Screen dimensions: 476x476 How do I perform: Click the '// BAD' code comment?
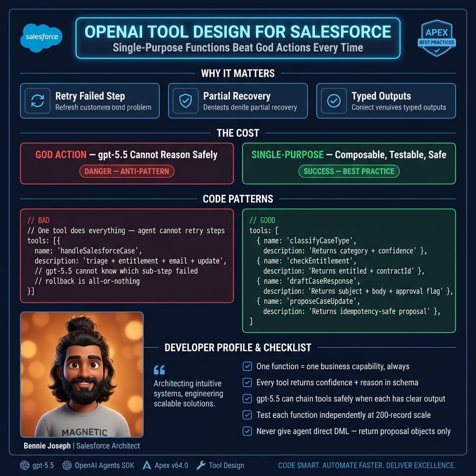tap(38, 220)
